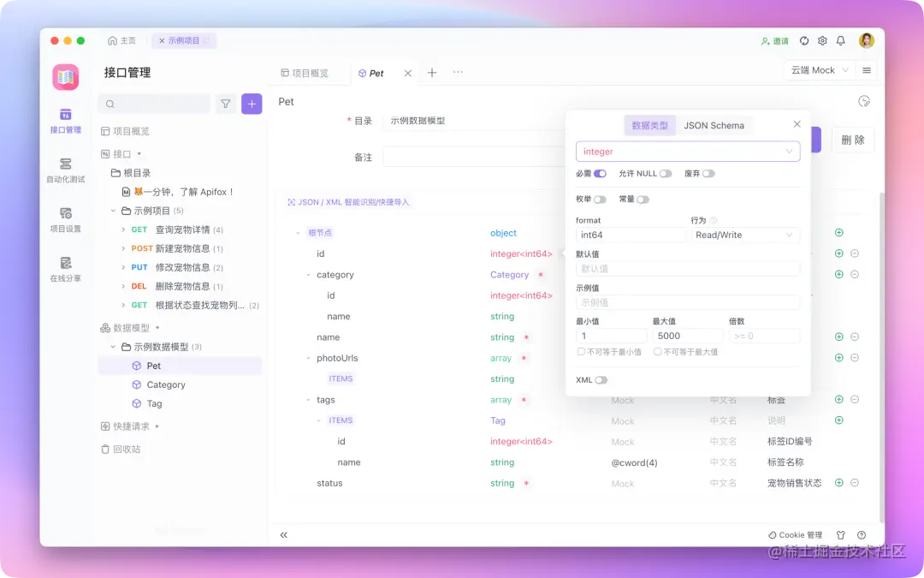Open notifications via the bell icon

841,40
